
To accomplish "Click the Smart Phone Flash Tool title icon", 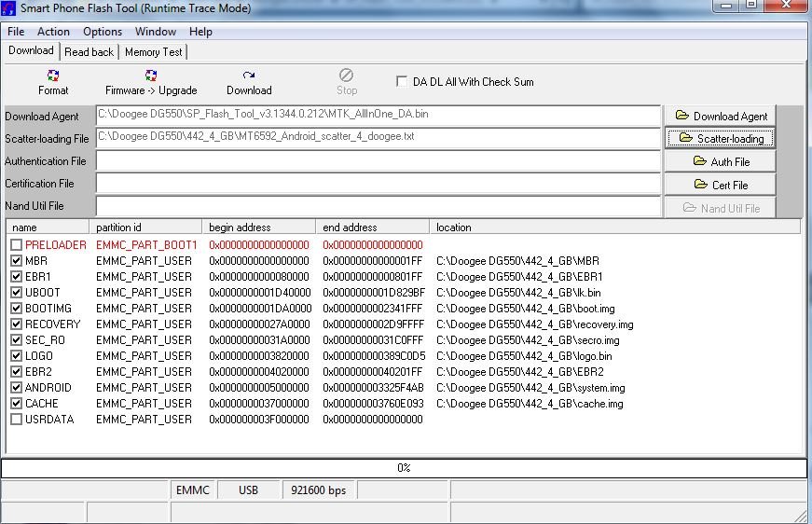I will pyautogui.click(x=8, y=8).
